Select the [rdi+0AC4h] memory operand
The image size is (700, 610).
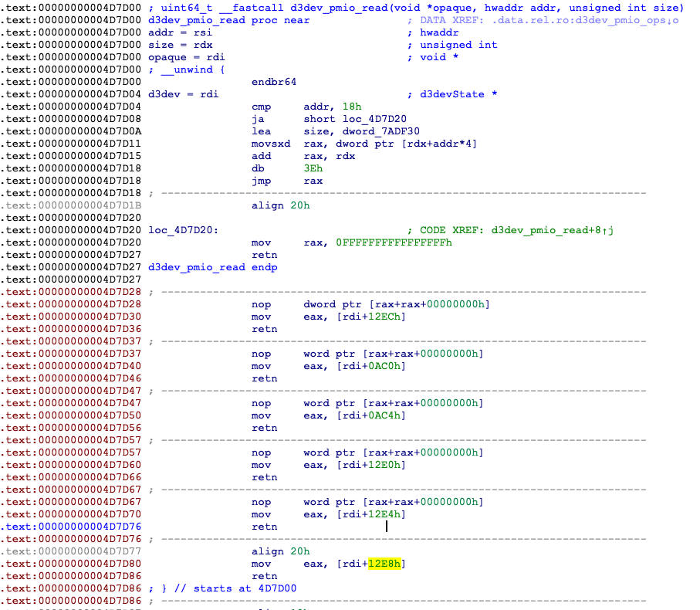tap(370, 415)
